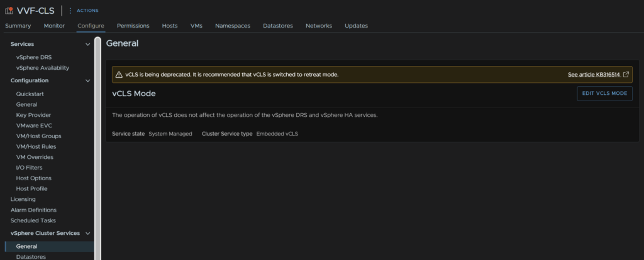Click the VVF-CLS cluster title
Image resolution: width=644 pixels, height=260 pixels.
pyautogui.click(x=35, y=11)
